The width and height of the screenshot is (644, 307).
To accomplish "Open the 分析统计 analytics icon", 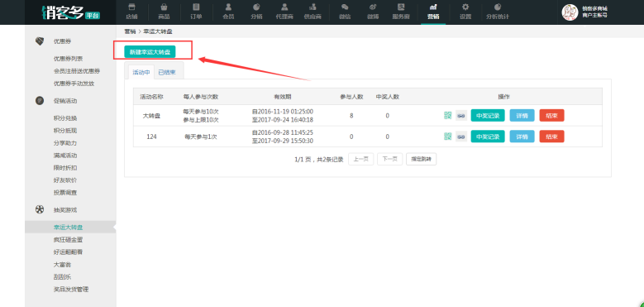I will click(498, 7).
